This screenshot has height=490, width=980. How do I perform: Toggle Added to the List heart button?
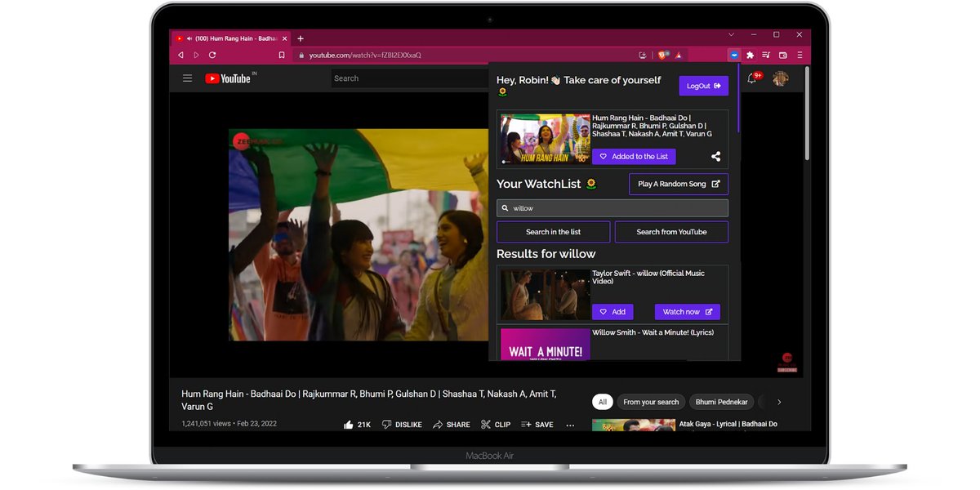[x=634, y=156]
